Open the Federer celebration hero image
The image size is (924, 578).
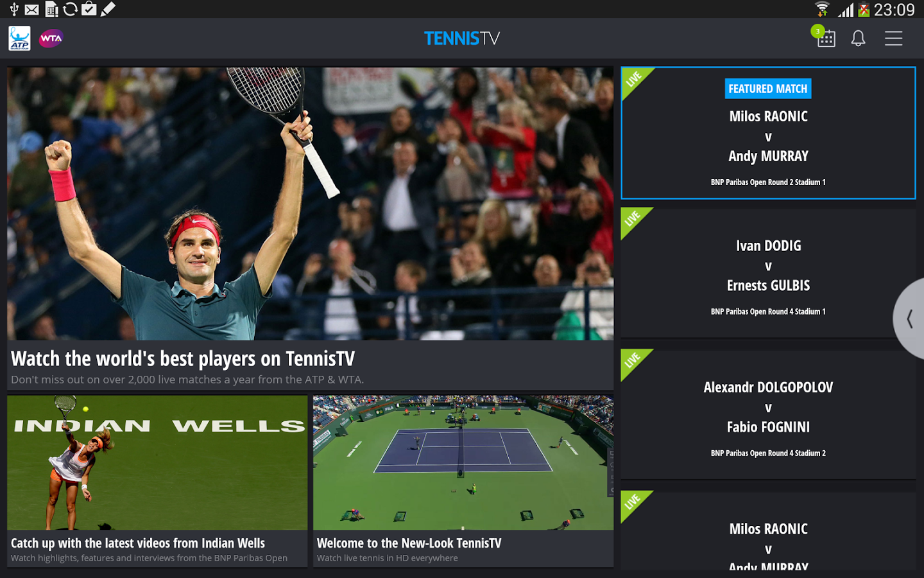tap(310, 204)
